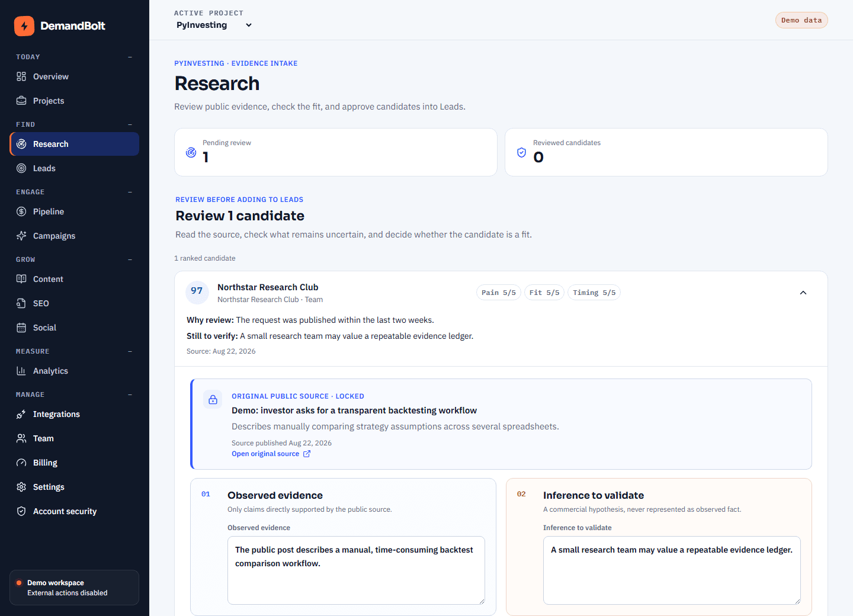This screenshot has height=616, width=853.
Task: Click the Pipeline dollar icon
Action: tap(21, 211)
